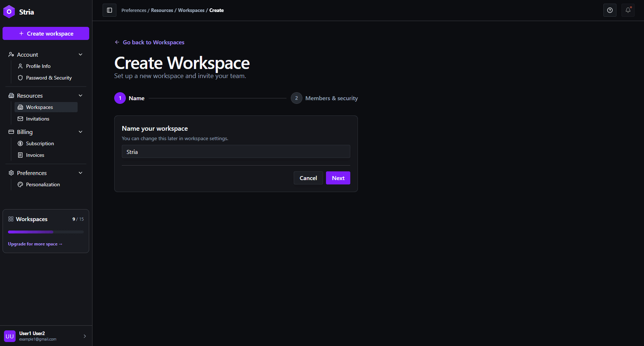Image resolution: width=644 pixels, height=346 pixels.
Task: Open the notifications bell icon
Action: (x=628, y=10)
